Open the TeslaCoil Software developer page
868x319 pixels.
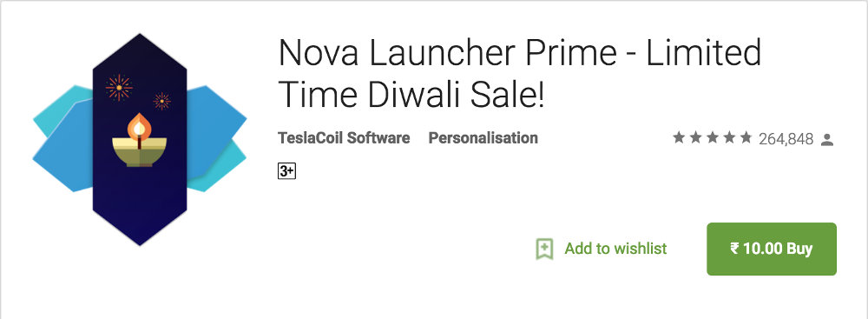click(344, 137)
